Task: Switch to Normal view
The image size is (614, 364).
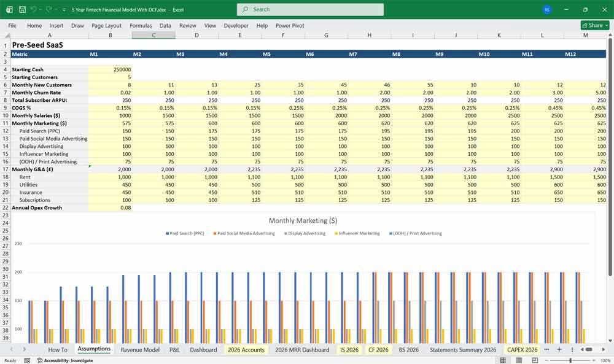Action: [503, 360]
